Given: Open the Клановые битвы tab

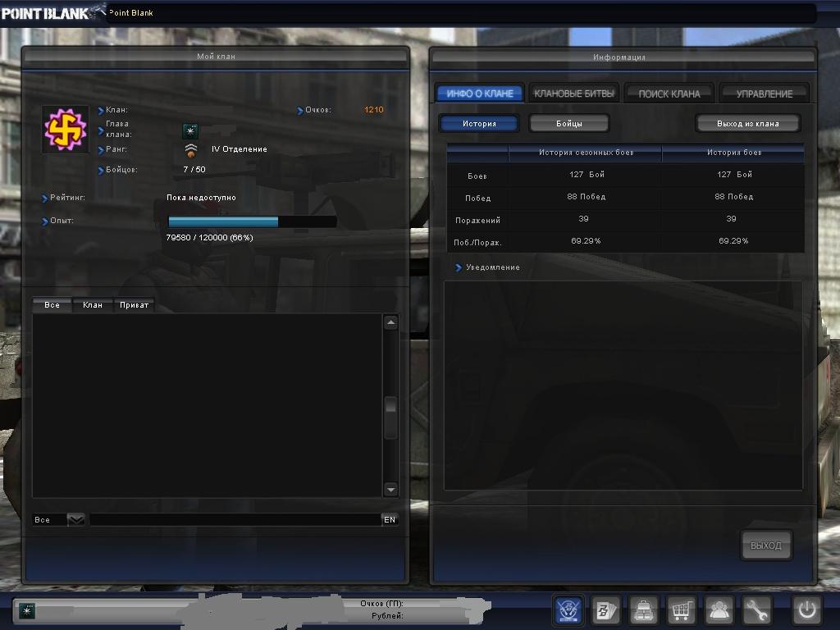Looking at the screenshot, I should pos(573,94).
